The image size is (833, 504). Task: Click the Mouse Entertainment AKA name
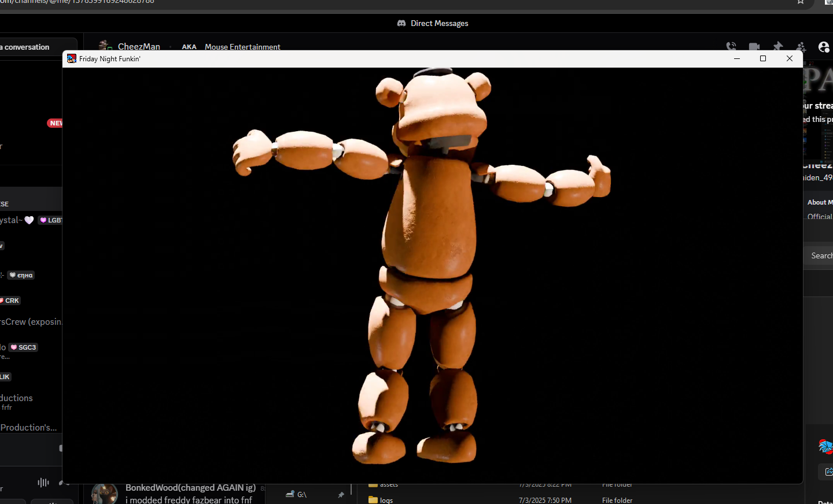[242, 47]
